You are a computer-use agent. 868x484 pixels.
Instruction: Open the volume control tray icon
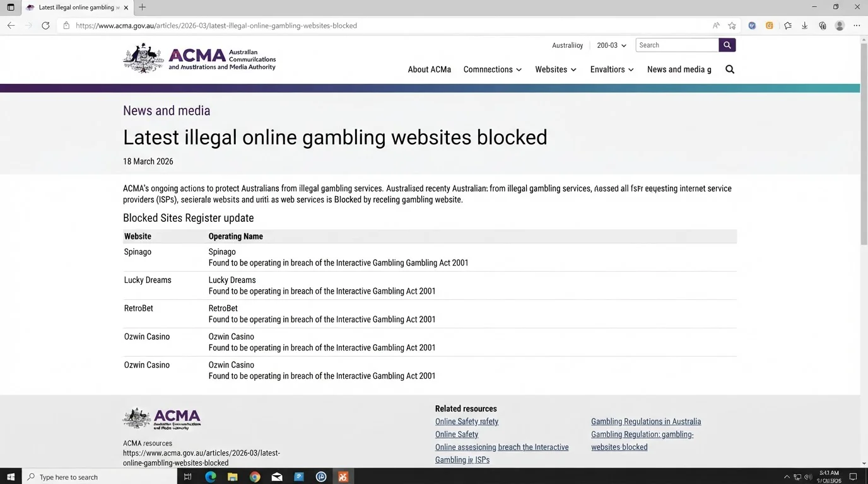(808, 477)
